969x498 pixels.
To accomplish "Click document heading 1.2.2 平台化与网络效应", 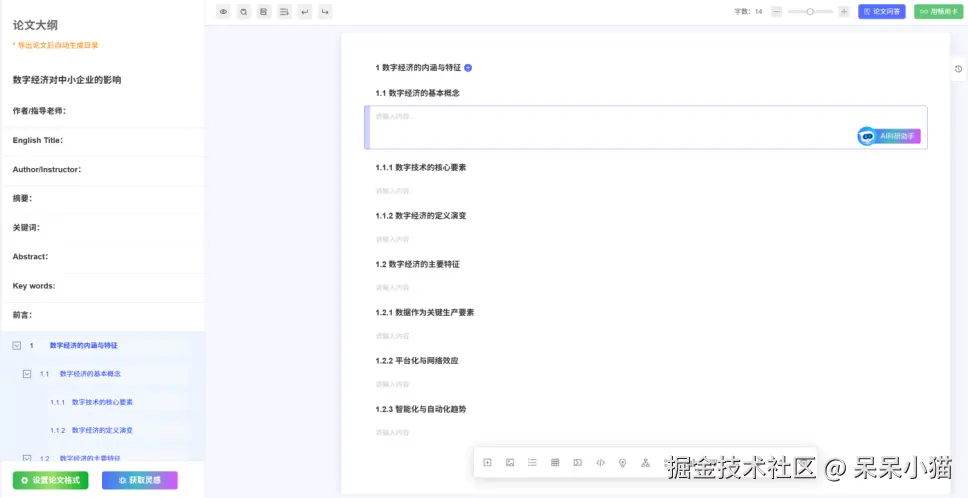I will pyautogui.click(x=417, y=361).
